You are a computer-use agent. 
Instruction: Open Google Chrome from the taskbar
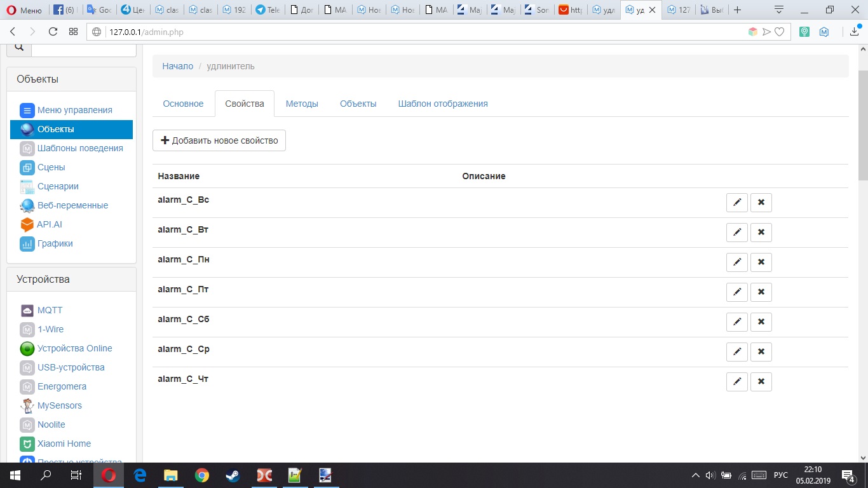pos(202,475)
